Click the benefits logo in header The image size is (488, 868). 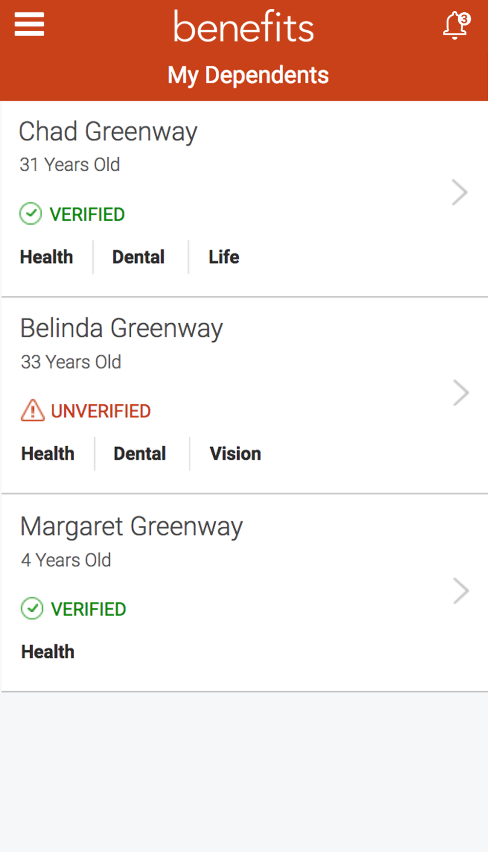pos(244,27)
